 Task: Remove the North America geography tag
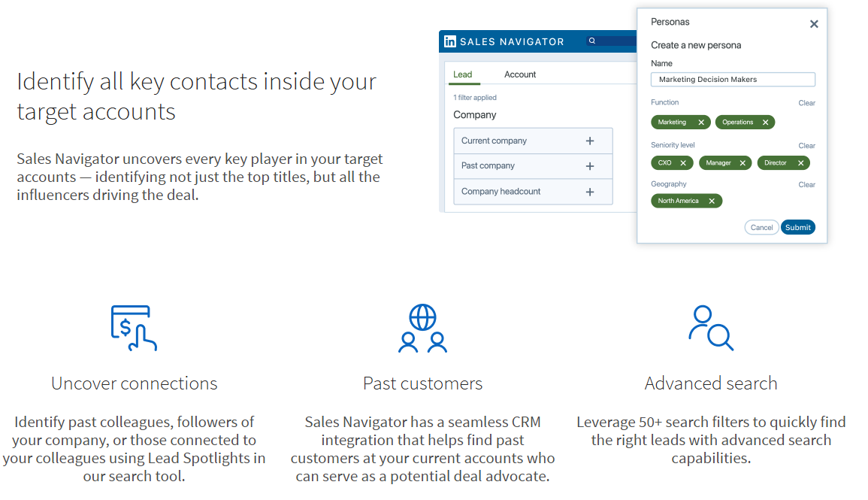click(x=712, y=201)
